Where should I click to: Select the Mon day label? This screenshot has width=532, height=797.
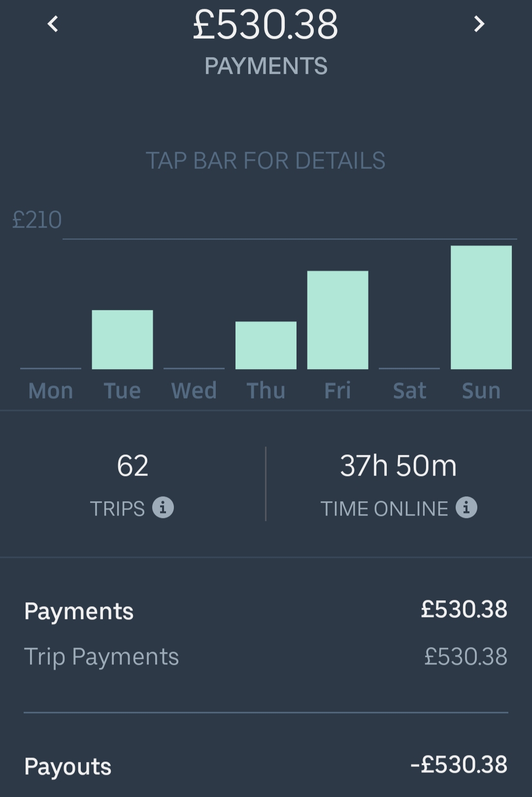[51, 391]
